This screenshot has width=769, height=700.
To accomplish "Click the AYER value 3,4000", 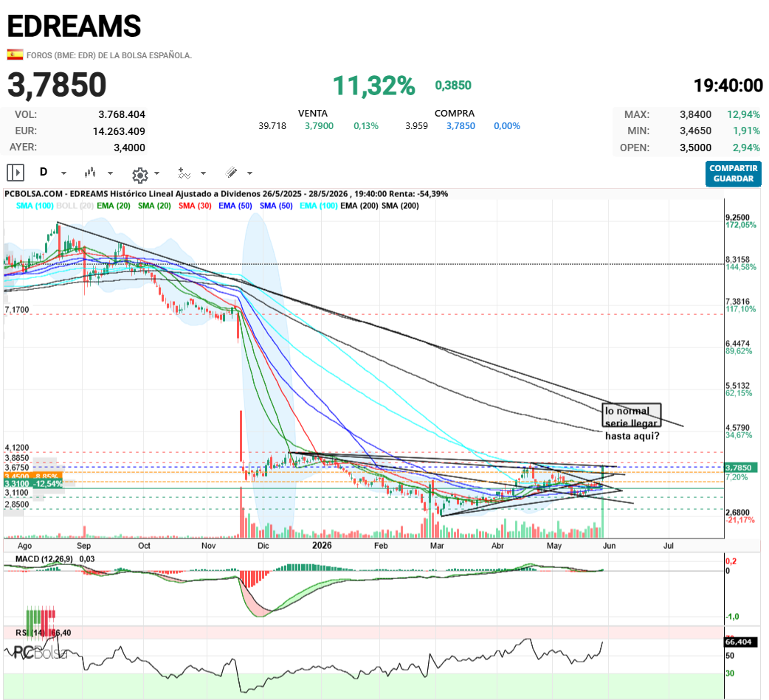I will (x=129, y=148).
